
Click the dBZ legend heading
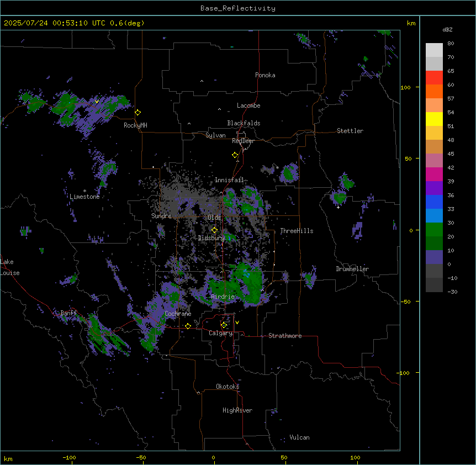tap(447, 29)
